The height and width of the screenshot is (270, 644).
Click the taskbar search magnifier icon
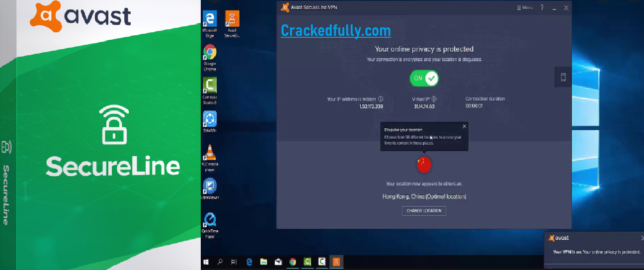(x=220, y=262)
